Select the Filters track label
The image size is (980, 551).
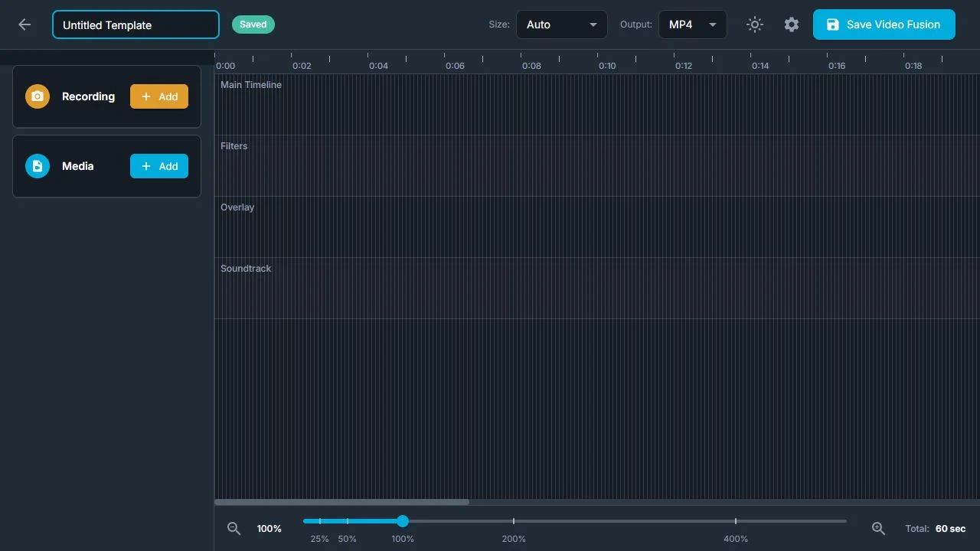click(234, 146)
